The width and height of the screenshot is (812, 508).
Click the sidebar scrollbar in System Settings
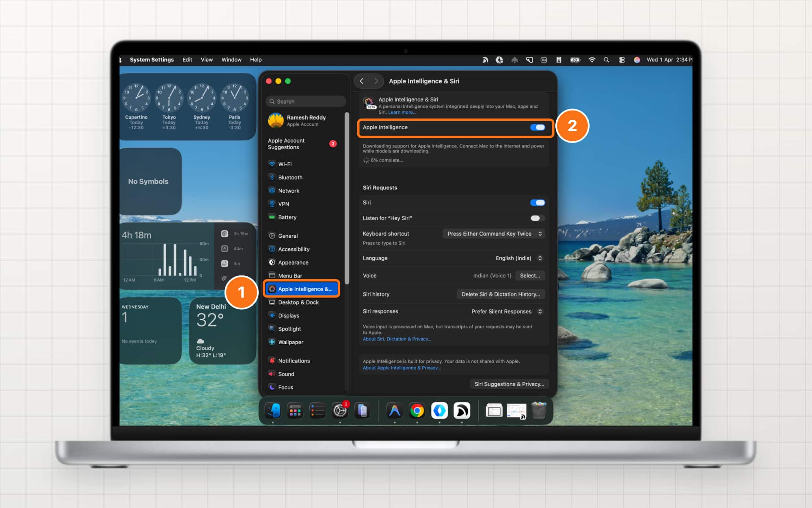(347, 198)
